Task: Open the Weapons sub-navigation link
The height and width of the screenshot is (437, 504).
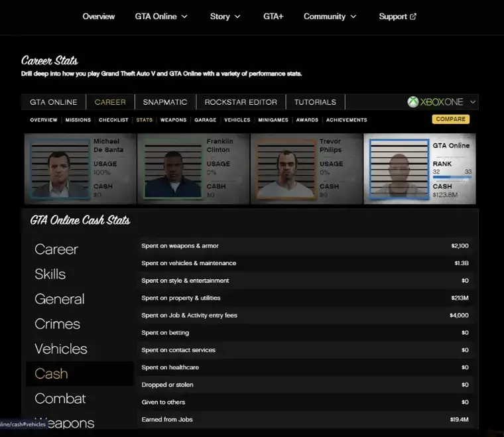Action: [x=173, y=120]
